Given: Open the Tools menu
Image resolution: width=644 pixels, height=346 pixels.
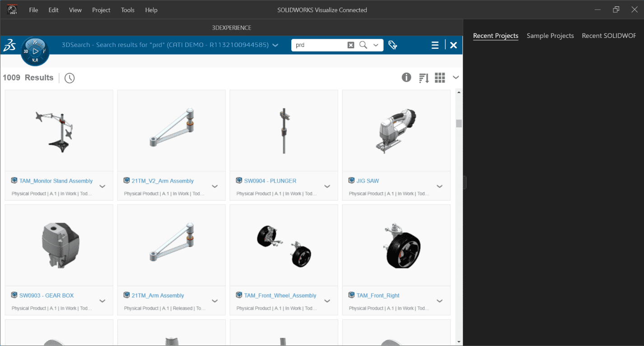Looking at the screenshot, I should pyautogui.click(x=128, y=10).
